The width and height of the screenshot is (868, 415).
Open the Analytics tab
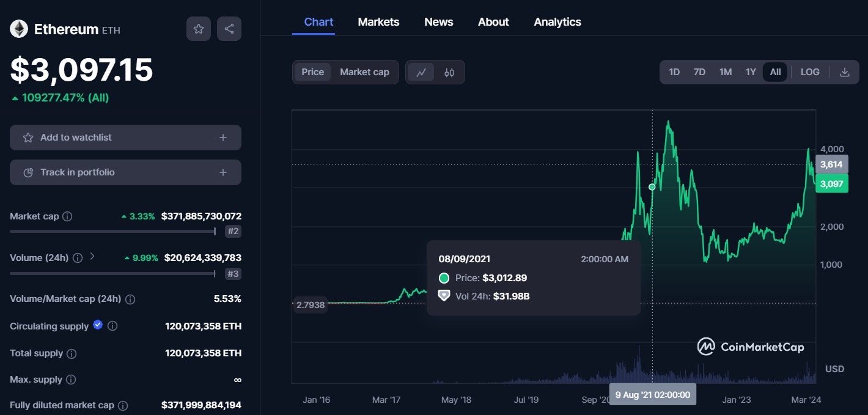(x=557, y=22)
